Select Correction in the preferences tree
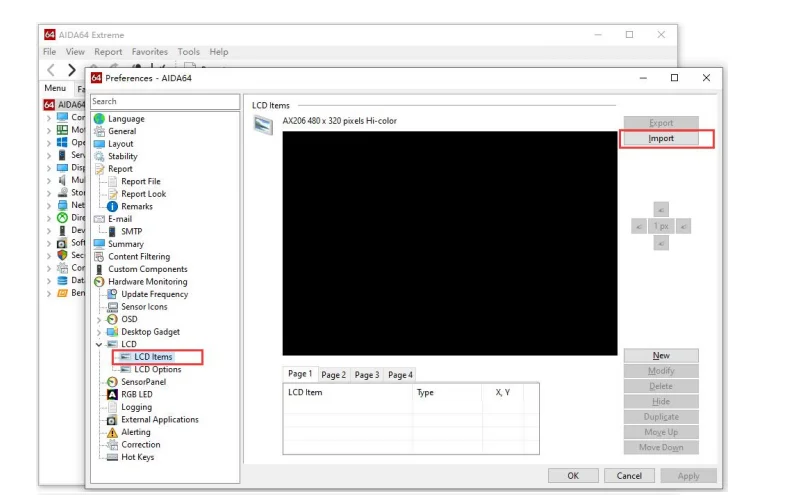 [140, 445]
